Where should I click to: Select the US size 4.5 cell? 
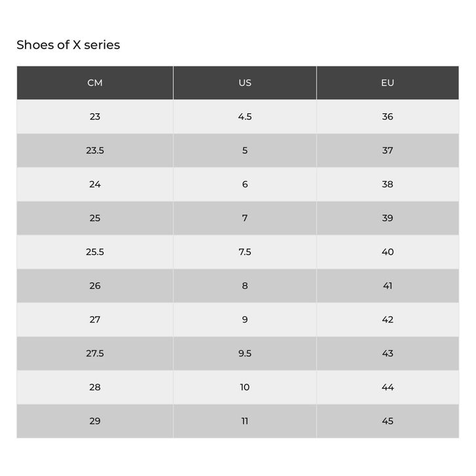(x=245, y=117)
